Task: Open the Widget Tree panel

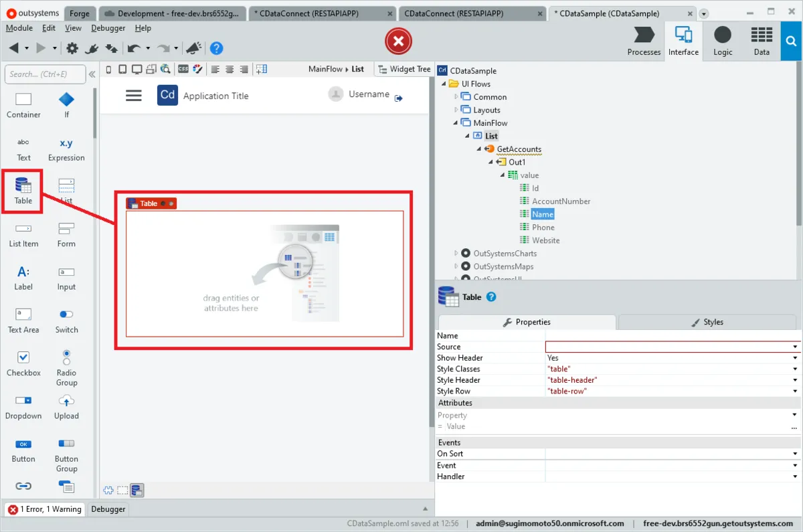Action: click(404, 69)
